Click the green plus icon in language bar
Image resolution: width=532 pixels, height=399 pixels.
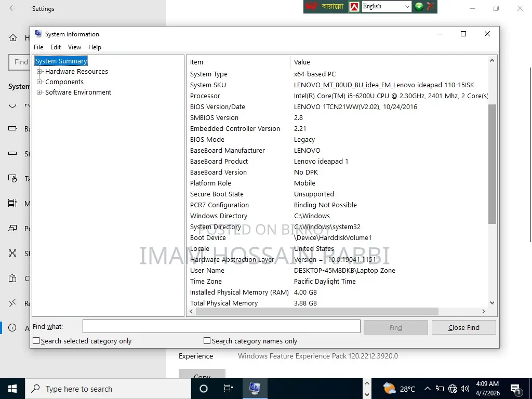[419, 6]
